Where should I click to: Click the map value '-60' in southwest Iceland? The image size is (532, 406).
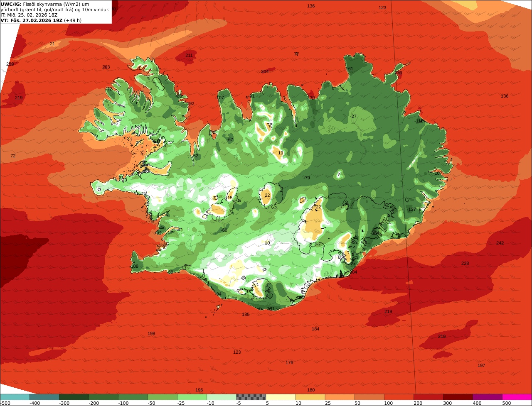224,230
